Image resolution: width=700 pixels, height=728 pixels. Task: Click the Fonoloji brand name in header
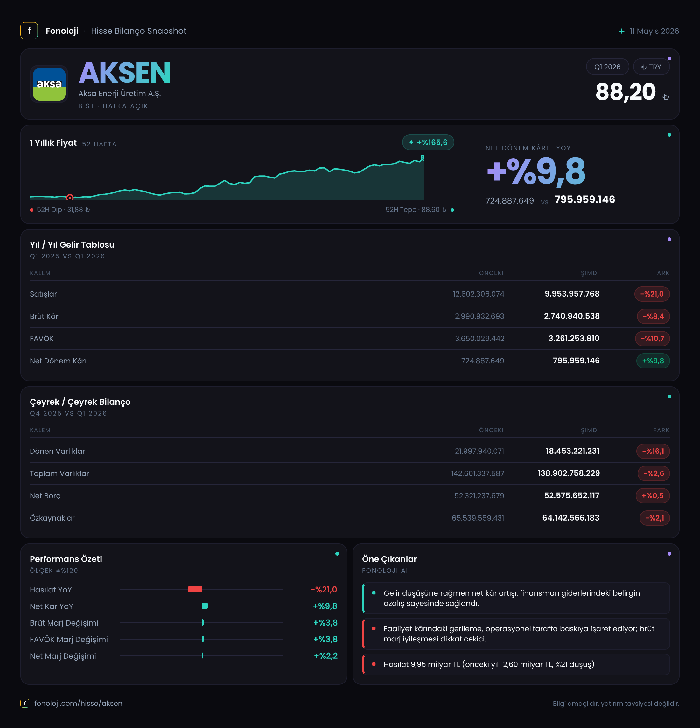[x=62, y=31]
